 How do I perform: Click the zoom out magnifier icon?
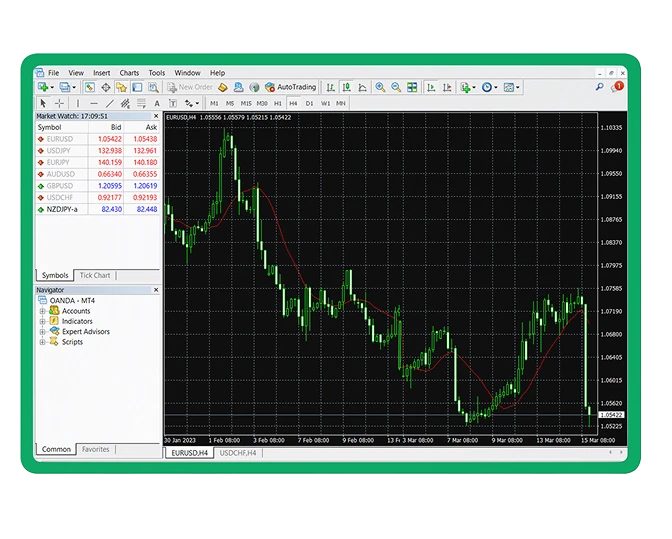[396, 88]
